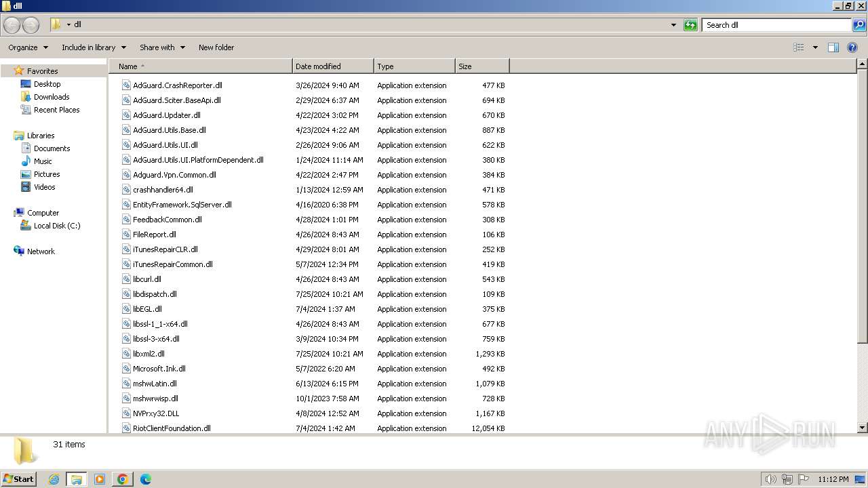868x488 pixels.
Task: Sort by the Size column header
Action: click(482, 66)
